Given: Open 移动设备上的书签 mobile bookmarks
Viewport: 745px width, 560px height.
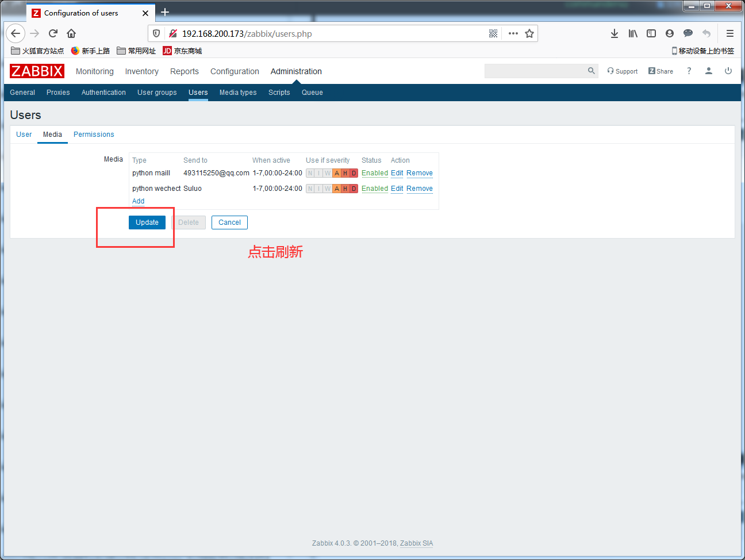Looking at the screenshot, I should (703, 51).
